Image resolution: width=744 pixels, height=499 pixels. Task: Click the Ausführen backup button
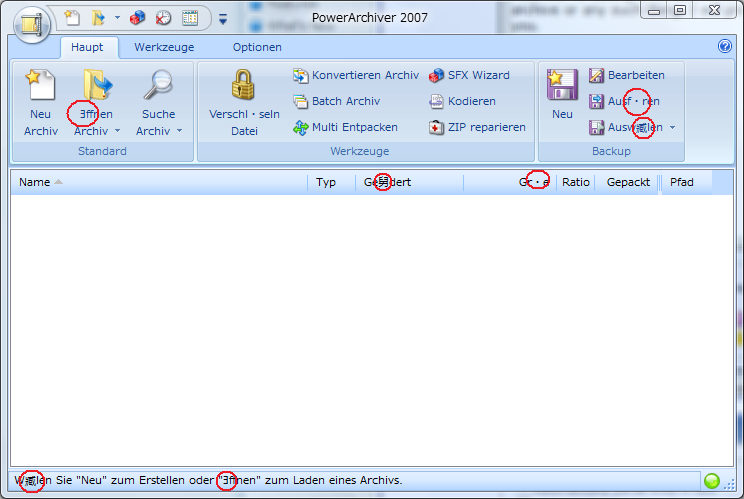(x=624, y=101)
